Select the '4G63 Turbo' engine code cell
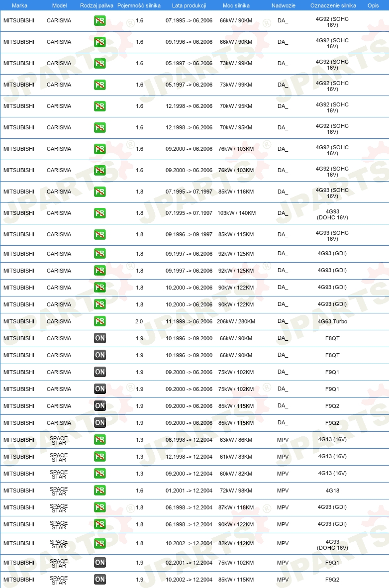The height and width of the screenshot is (588, 389). 332,321
